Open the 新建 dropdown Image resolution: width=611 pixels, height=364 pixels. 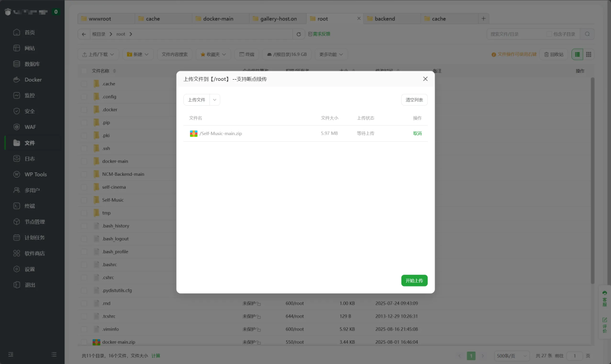[138, 54]
